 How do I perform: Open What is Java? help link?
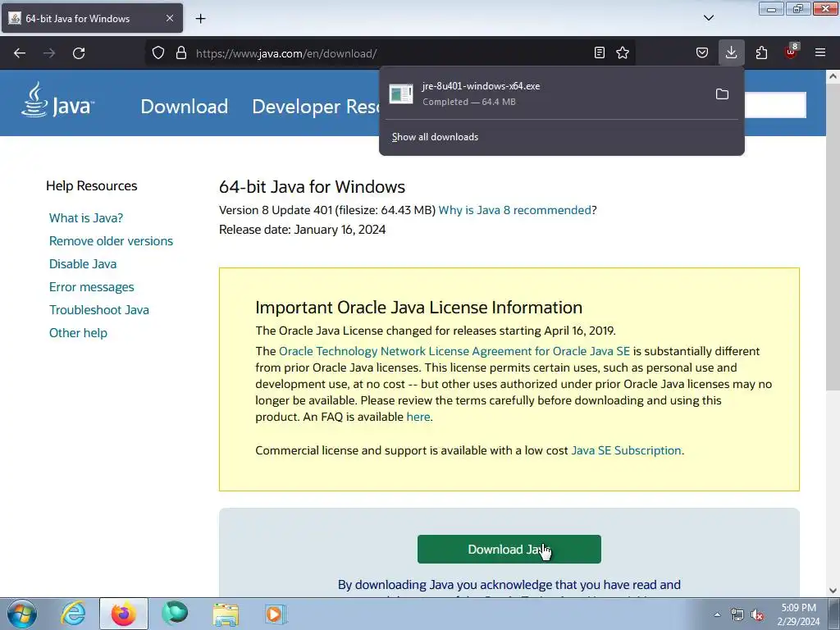[86, 218]
